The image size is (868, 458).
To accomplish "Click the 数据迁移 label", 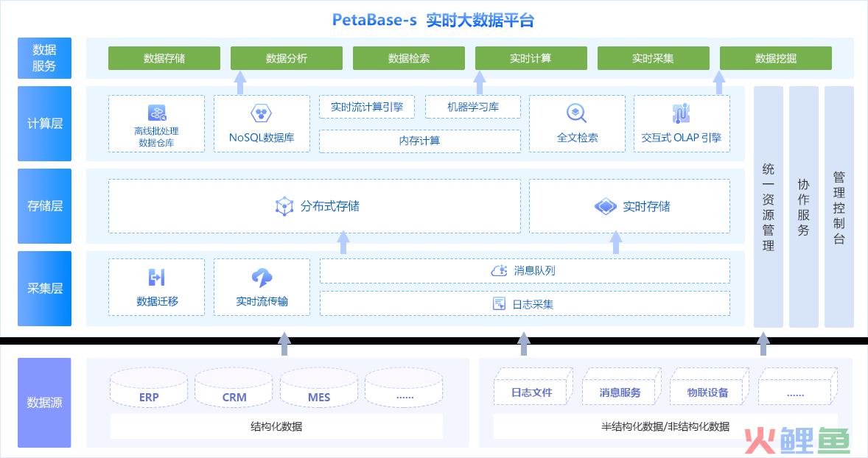I will (157, 301).
